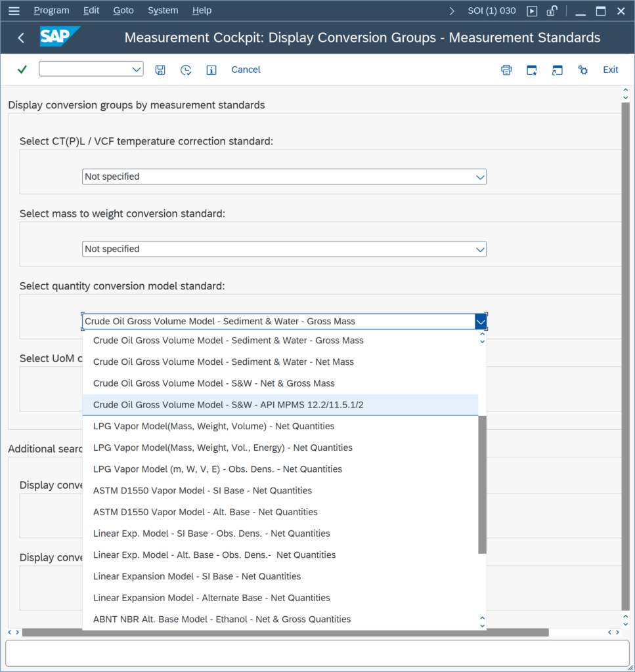Open the Goto menu

[x=123, y=10]
